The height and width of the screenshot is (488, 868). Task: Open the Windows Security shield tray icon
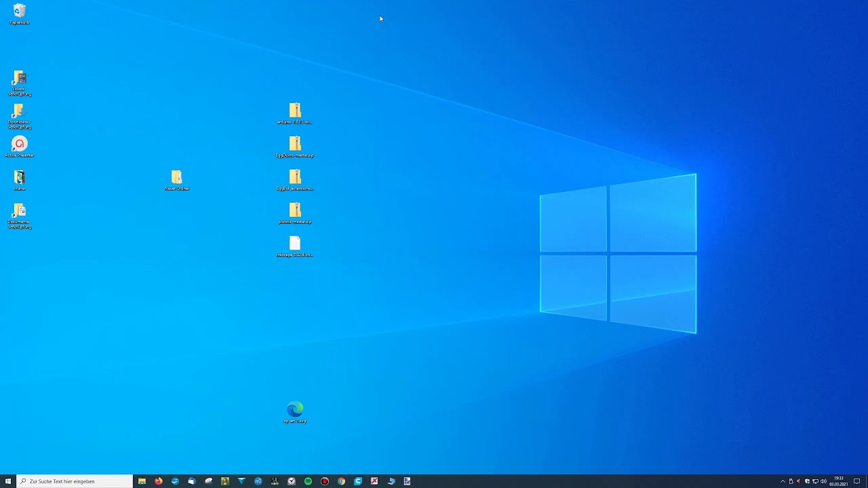point(807,481)
